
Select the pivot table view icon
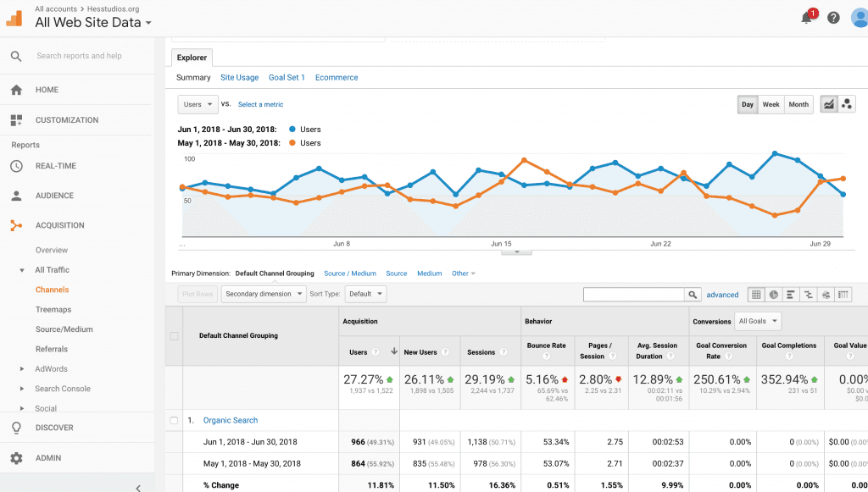843,295
